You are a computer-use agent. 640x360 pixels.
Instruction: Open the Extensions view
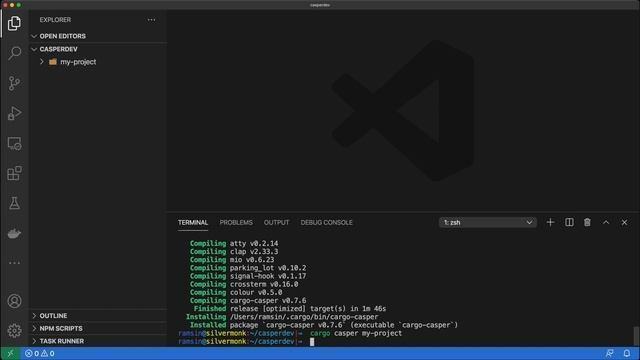(x=14, y=173)
